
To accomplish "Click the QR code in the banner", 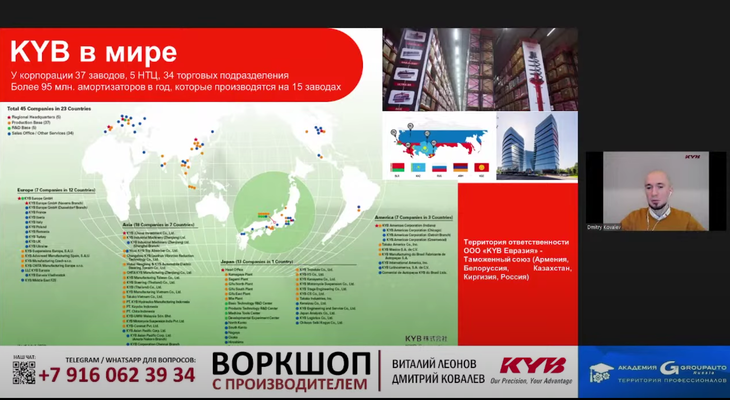I will pos(24,373).
